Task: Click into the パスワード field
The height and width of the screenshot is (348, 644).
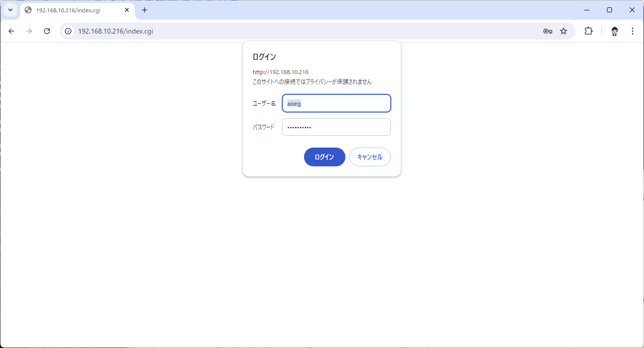Action: tap(337, 127)
